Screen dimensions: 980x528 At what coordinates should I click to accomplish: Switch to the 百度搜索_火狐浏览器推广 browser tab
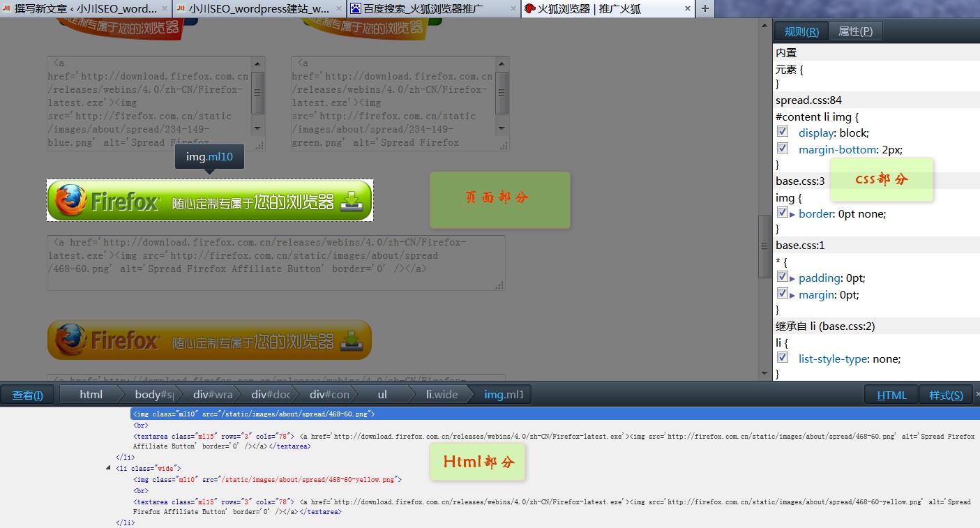click(434, 9)
